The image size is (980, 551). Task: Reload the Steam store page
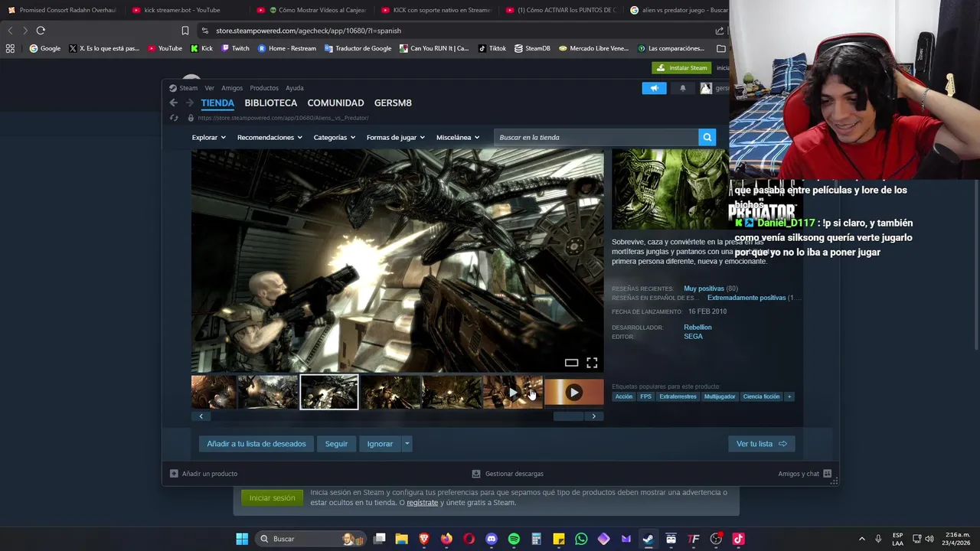[x=174, y=118]
